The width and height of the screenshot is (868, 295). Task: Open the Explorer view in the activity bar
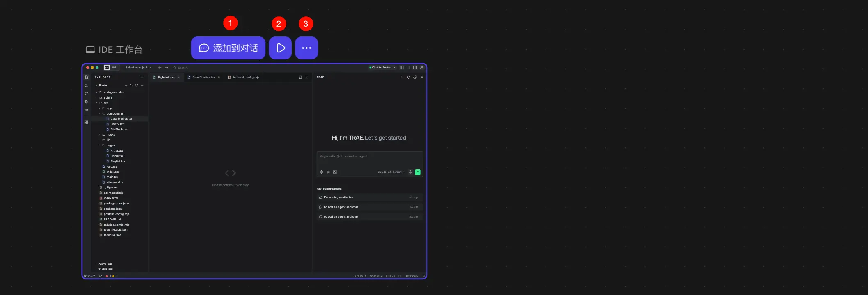[x=86, y=77]
